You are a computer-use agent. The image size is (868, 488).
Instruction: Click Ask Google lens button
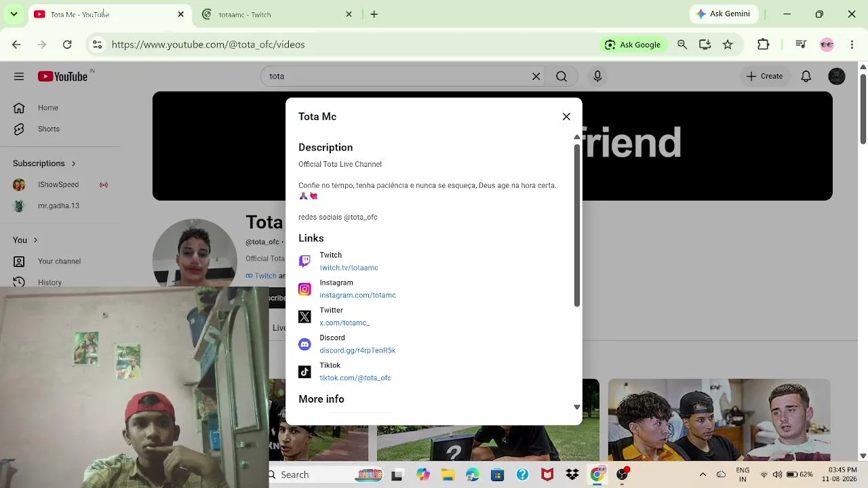(x=632, y=45)
